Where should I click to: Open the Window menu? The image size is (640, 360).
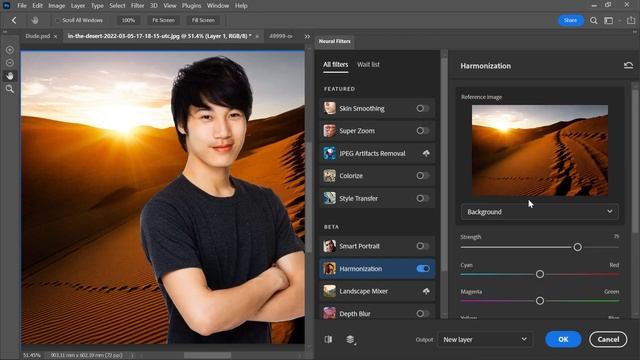(218, 6)
